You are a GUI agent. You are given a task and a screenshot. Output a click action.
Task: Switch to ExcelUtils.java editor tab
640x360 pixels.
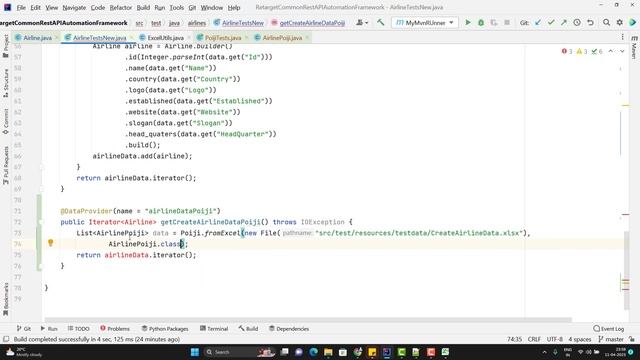coord(165,38)
